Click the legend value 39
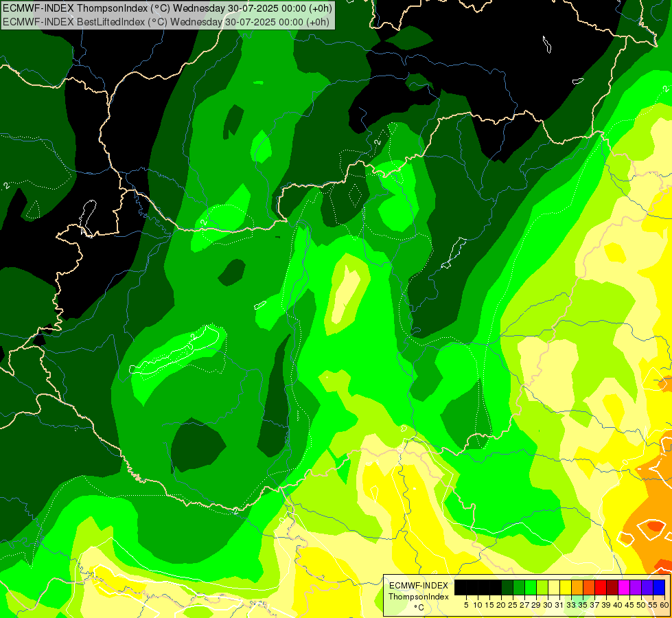The width and height of the screenshot is (672, 618). tap(606, 605)
